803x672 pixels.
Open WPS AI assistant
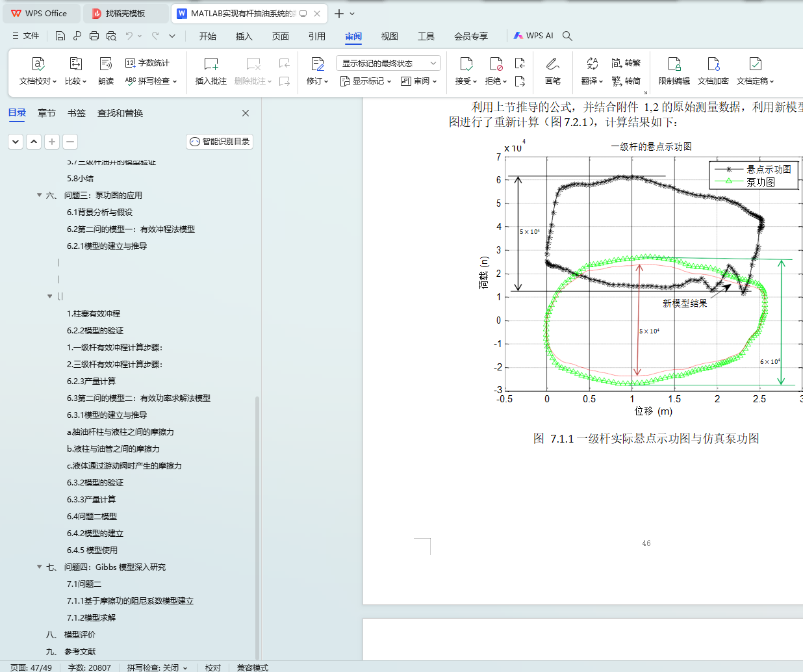(x=533, y=36)
